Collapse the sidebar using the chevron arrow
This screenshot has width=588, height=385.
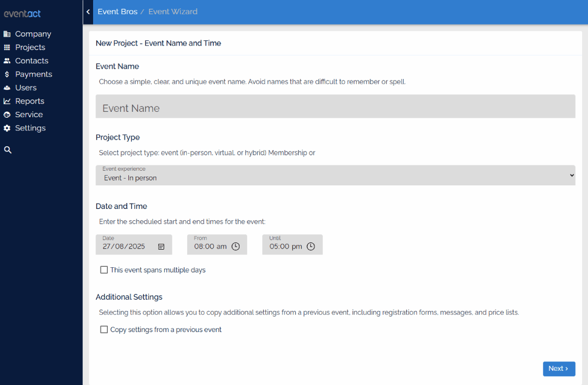point(88,12)
